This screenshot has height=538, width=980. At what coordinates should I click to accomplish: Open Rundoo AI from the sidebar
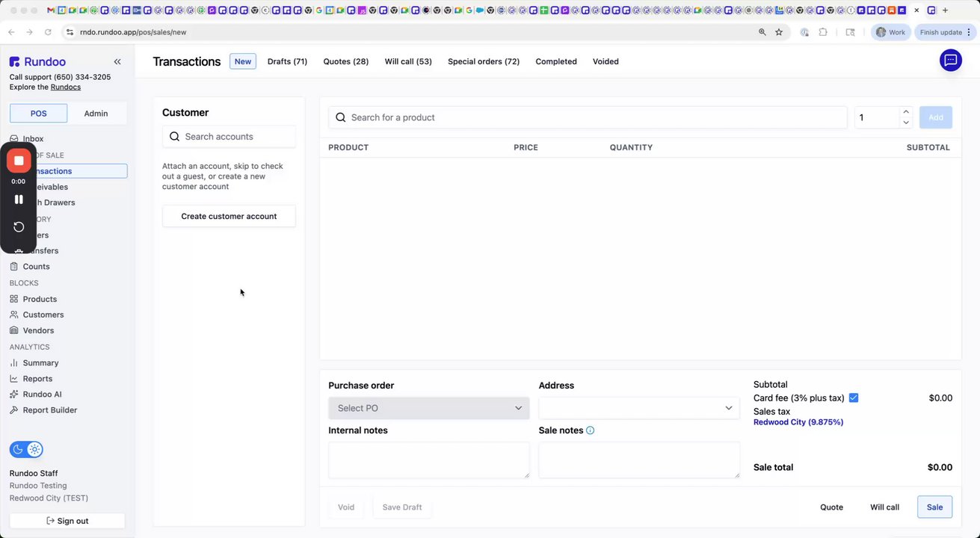click(x=42, y=395)
